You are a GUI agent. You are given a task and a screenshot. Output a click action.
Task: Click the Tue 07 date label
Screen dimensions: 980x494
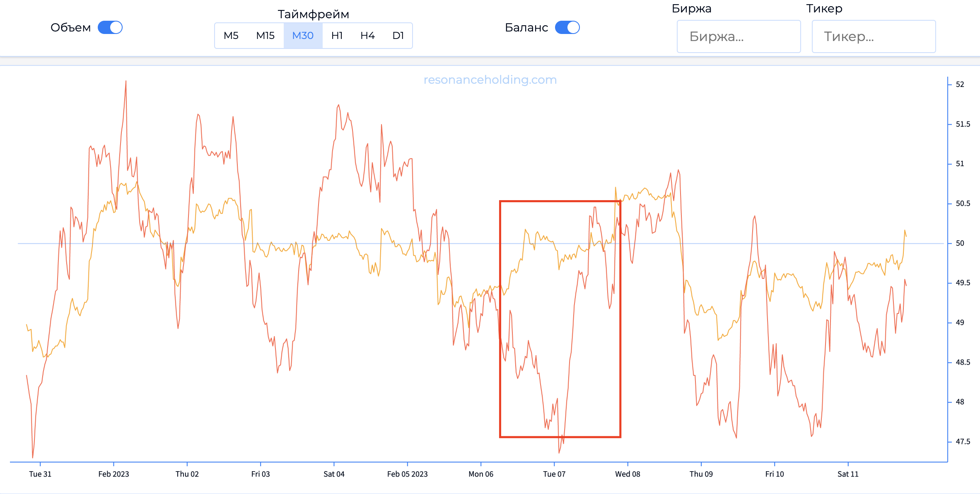coord(554,474)
